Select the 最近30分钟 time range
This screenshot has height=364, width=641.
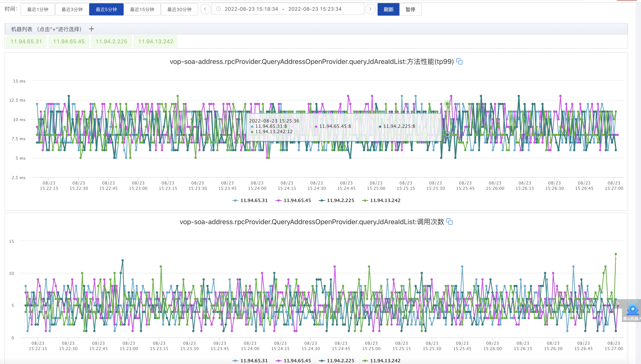(179, 10)
